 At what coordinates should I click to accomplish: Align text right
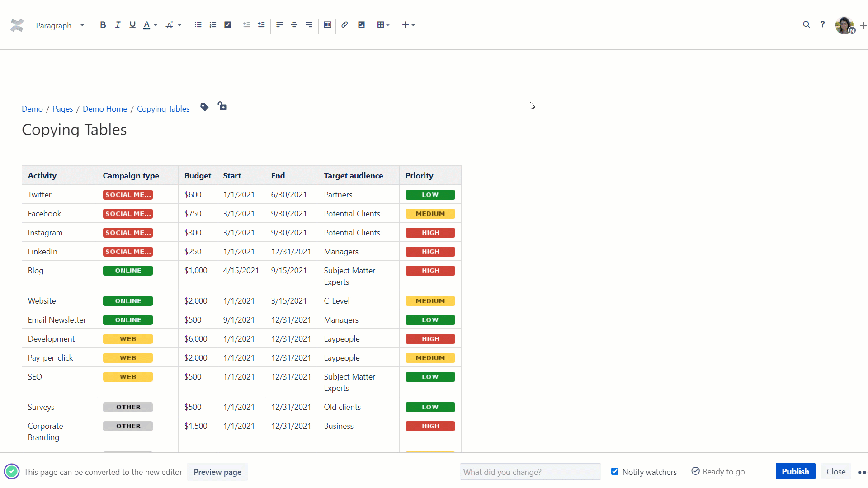309,25
